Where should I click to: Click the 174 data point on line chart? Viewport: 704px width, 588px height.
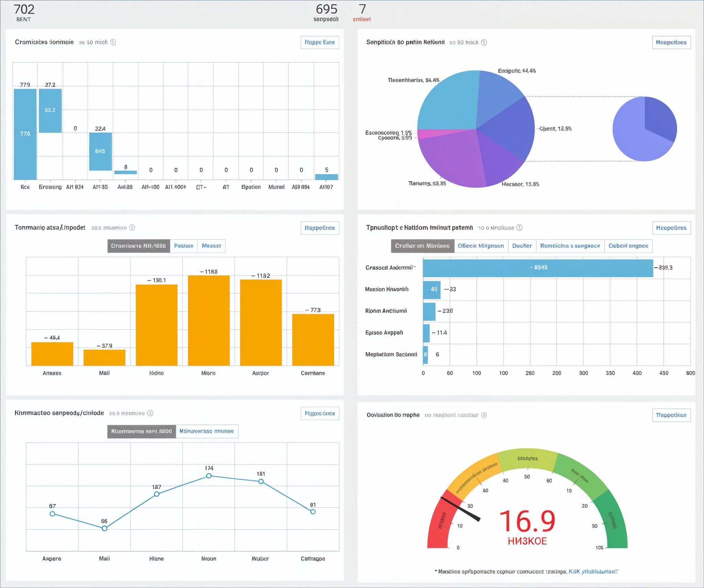point(209,476)
